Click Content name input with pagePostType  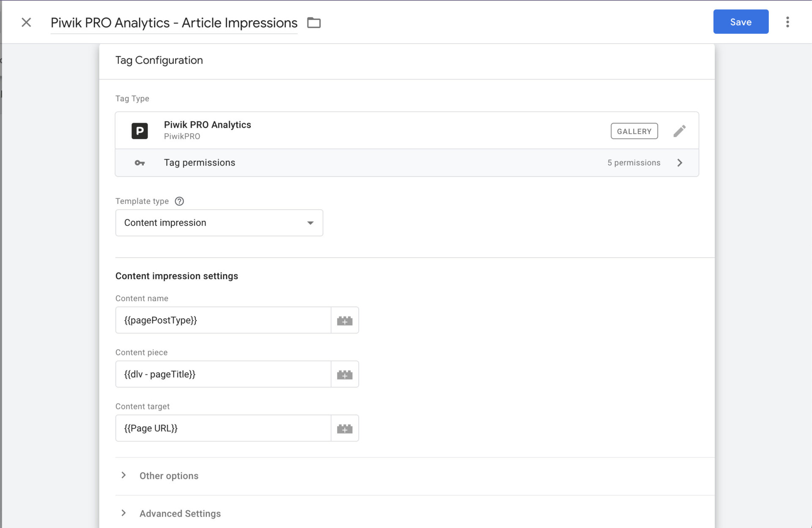pyautogui.click(x=223, y=320)
